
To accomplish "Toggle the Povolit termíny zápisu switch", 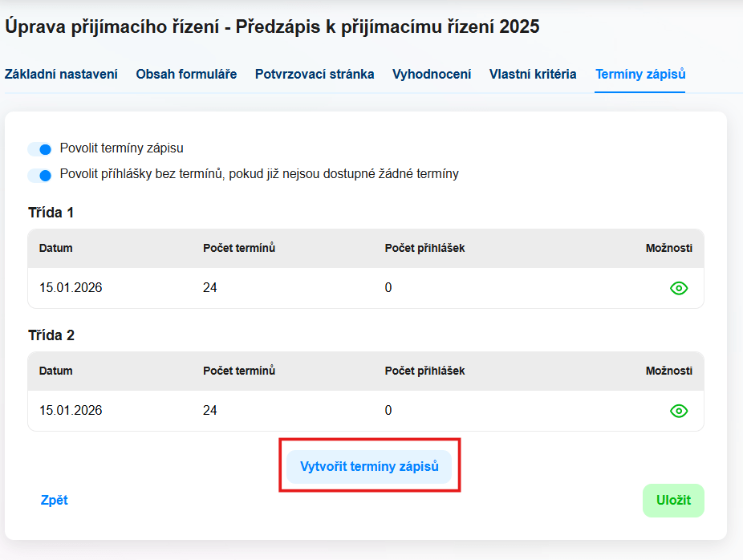I will click(39, 148).
